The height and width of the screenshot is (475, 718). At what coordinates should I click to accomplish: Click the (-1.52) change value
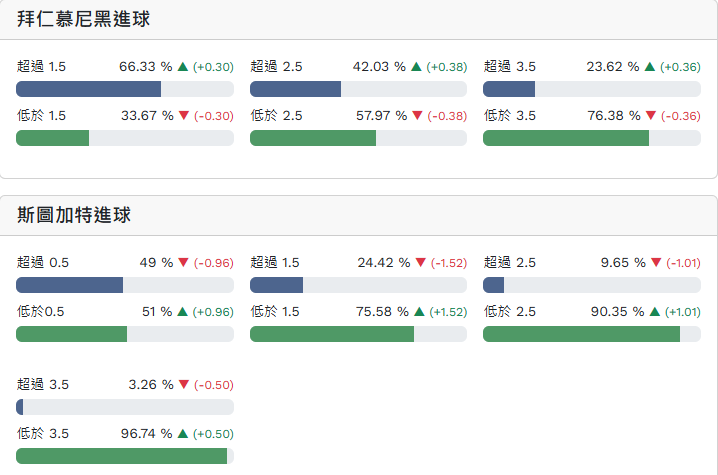coord(449,263)
